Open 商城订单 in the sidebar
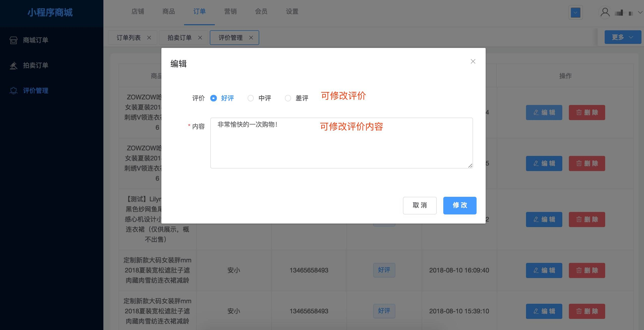 pyautogui.click(x=36, y=40)
